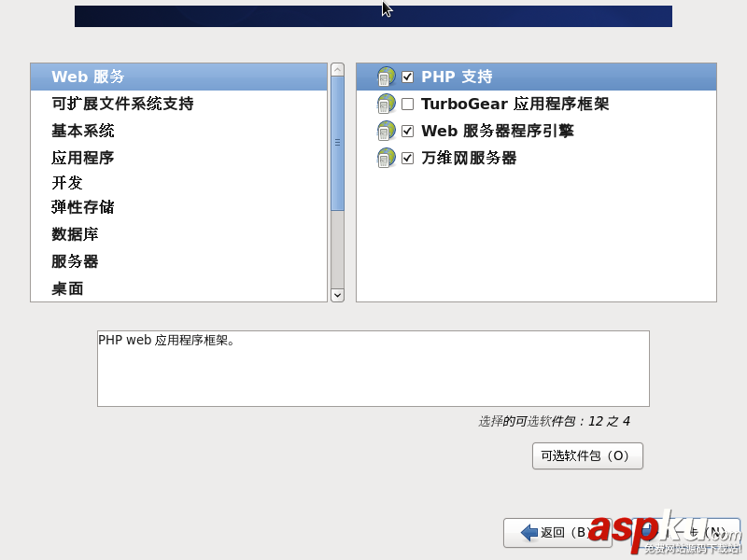
Task: Click the 返回（B） button
Action: [x=557, y=532]
